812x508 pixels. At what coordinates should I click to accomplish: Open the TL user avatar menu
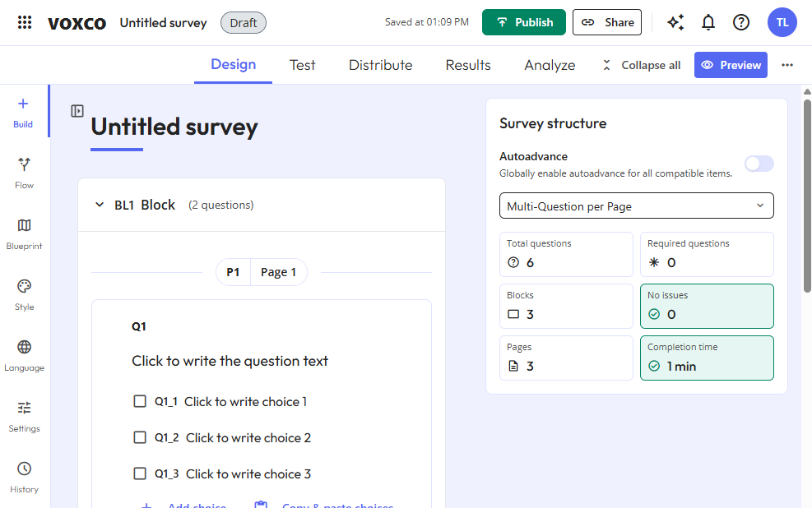coord(782,22)
